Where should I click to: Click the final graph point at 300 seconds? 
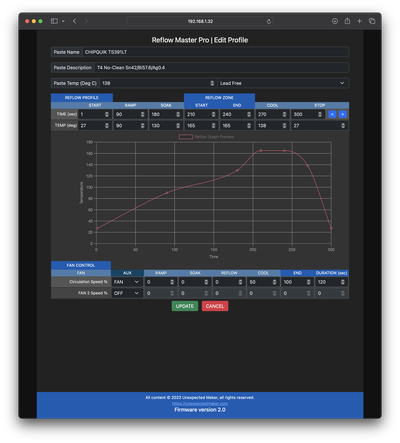tap(331, 228)
